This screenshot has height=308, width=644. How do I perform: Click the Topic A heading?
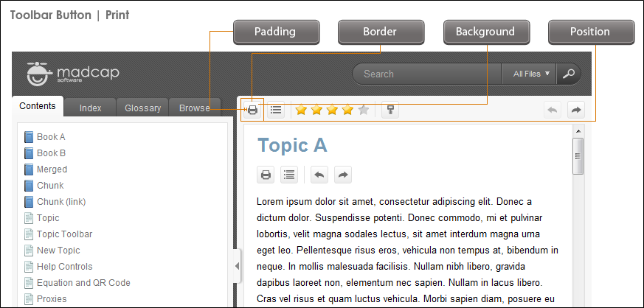[292, 145]
